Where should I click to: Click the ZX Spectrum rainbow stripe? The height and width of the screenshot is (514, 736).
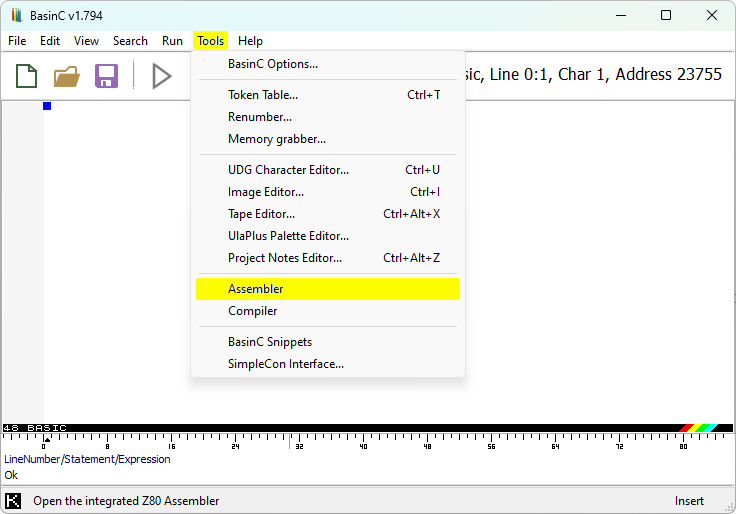coord(698,428)
